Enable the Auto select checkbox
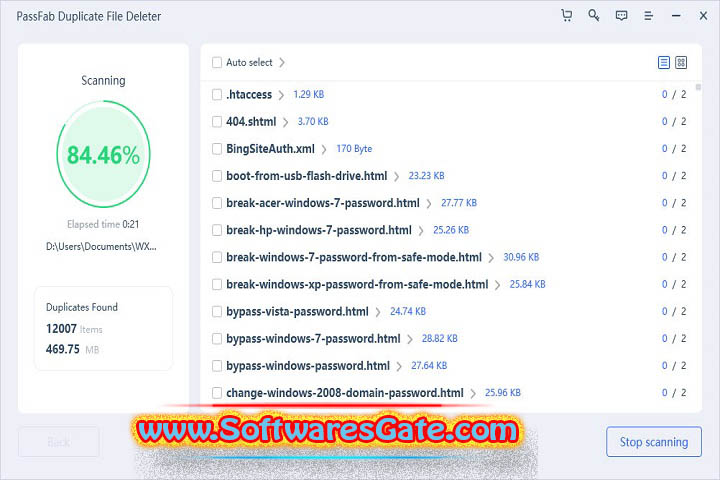Screen dimensions: 720x480 [x=217, y=62]
